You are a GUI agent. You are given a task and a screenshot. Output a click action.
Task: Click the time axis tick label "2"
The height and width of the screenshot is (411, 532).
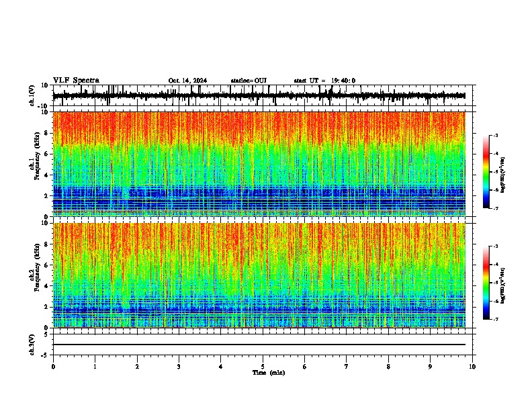(137, 367)
